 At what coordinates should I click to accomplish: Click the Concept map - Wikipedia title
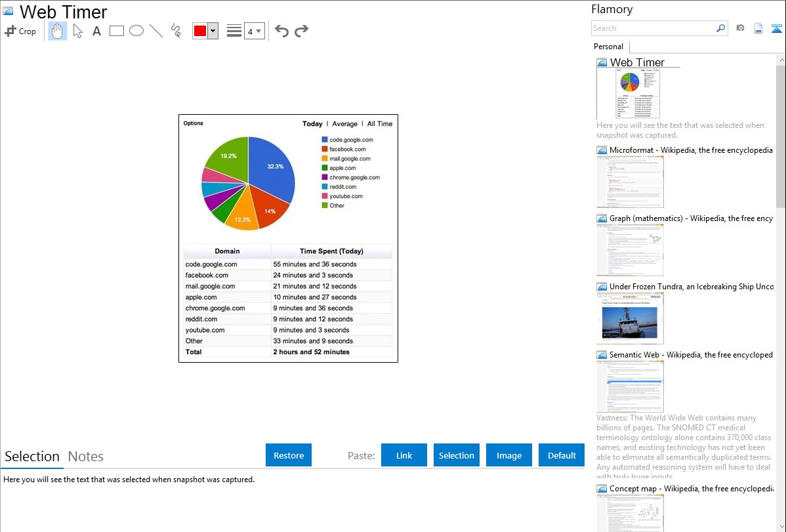point(691,488)
